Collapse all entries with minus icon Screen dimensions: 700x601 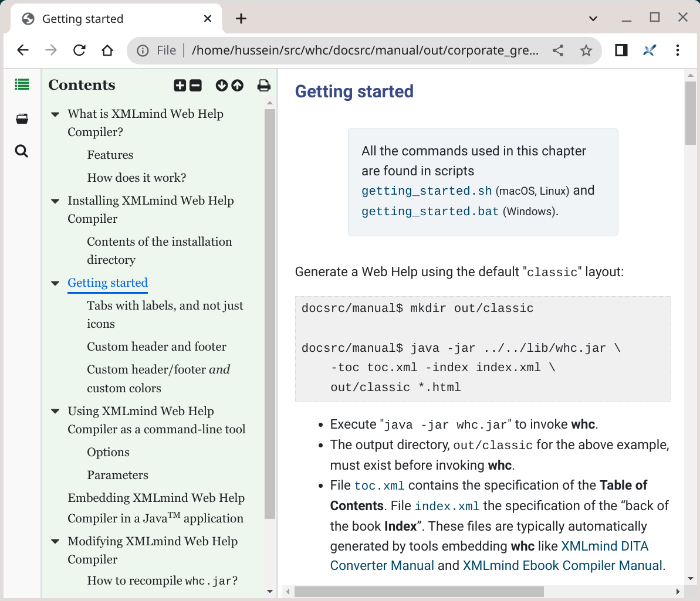(196, 86)
